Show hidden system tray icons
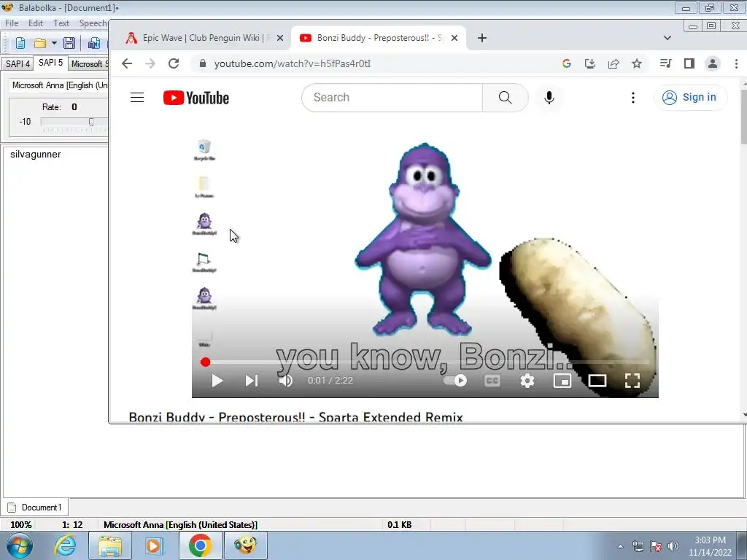747x560 pixels. [620, 546]
